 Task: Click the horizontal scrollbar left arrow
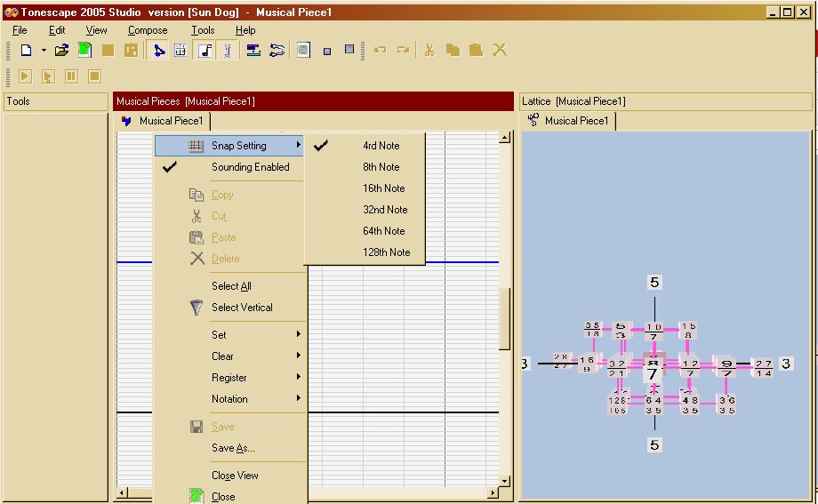tap(122, 492)
